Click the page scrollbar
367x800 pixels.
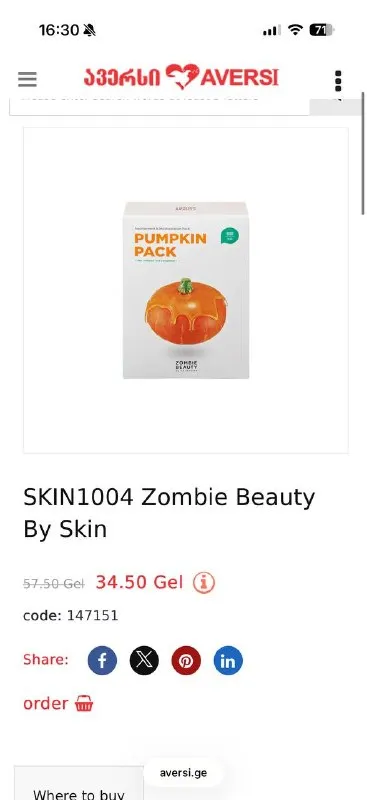tap(363, 153)
